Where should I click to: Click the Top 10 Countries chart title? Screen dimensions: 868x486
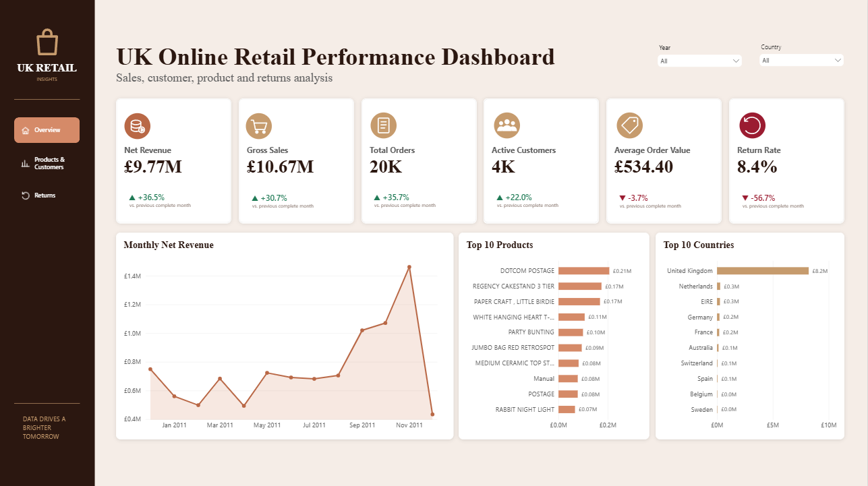[x=699, y=245]
